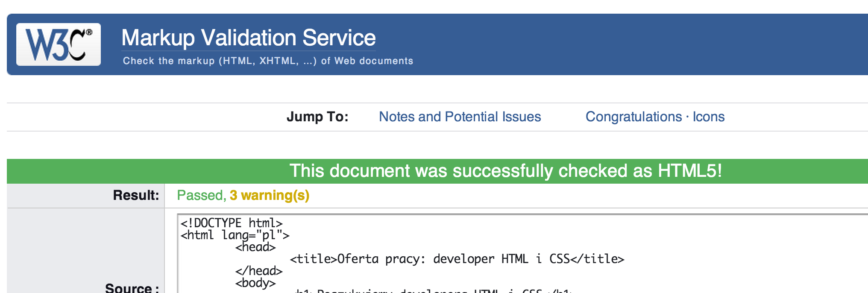Open the Markup Validation Service title link
868x293 pixels.
click(248, 38)
